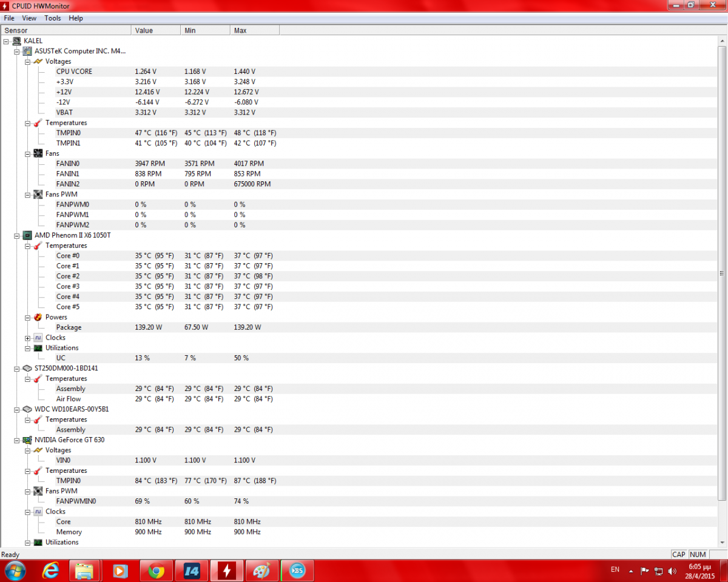
Task: Click the Voltages icon under ASUSTeK
Action: point(38,61)
